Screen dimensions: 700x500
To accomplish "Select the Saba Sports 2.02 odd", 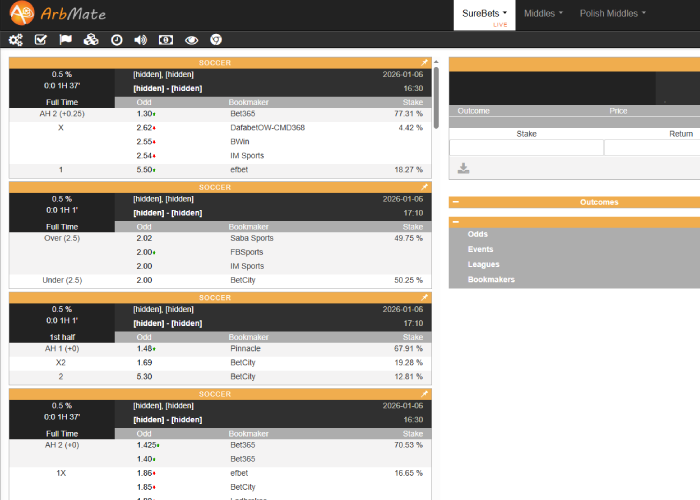I will [144, 238].
